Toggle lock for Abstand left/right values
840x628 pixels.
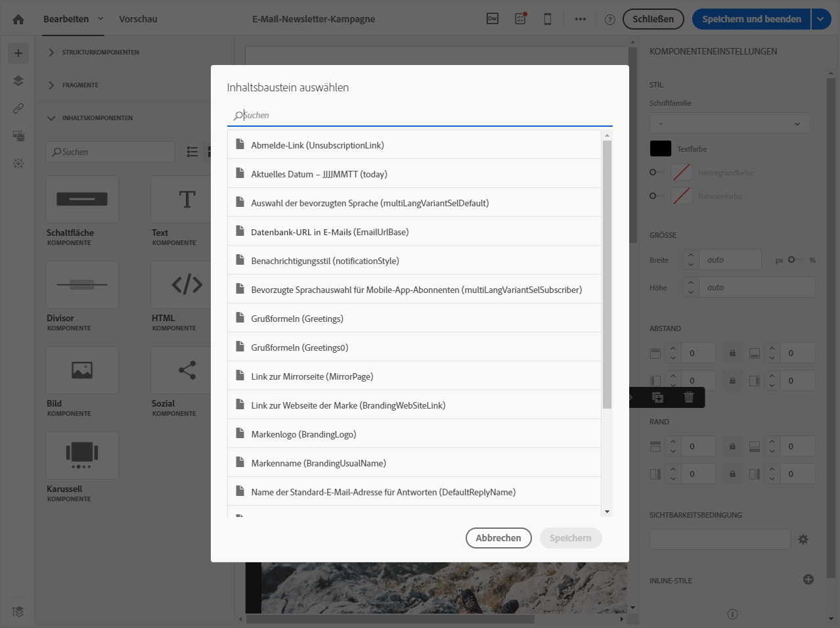(732, 380)
